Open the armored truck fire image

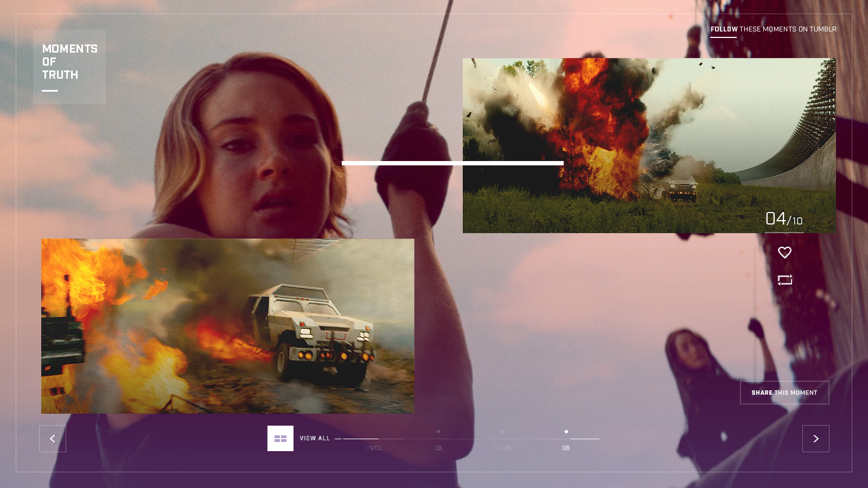click(x=227, y=326)
